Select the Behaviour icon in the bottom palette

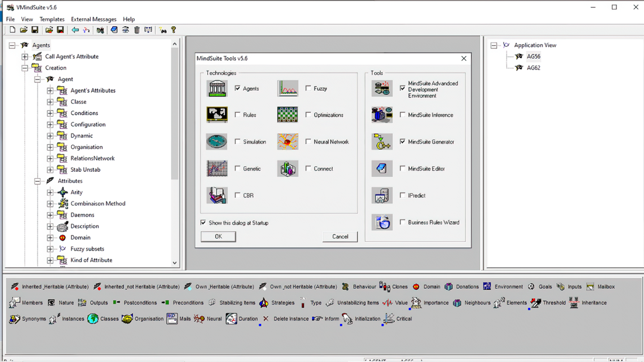pos(345,286)
